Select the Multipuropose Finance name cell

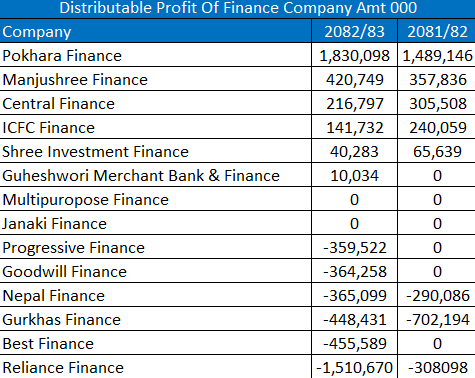[x=156, y=199]
